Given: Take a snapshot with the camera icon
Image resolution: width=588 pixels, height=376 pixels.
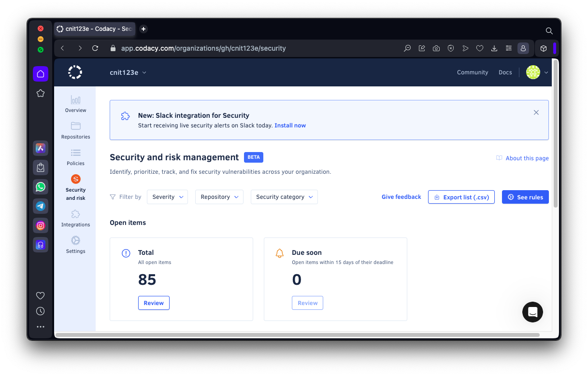Looking at the screenshot, I should (x=436, y=48).
